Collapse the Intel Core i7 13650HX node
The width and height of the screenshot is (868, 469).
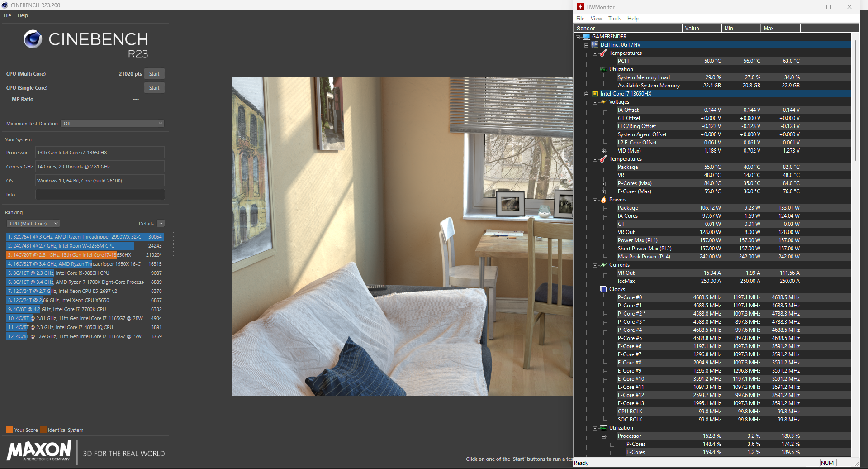pos(587,94)
